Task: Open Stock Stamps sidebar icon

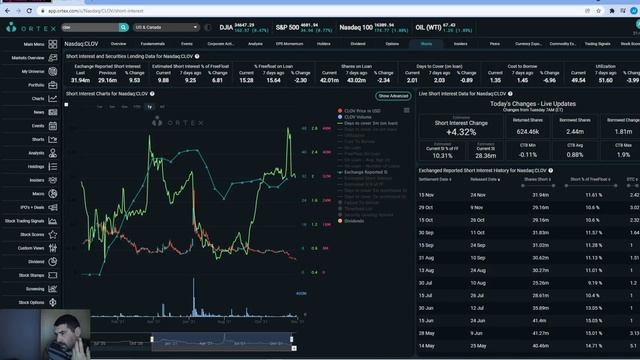Action: pyautogui.click(x=53, y=275)
